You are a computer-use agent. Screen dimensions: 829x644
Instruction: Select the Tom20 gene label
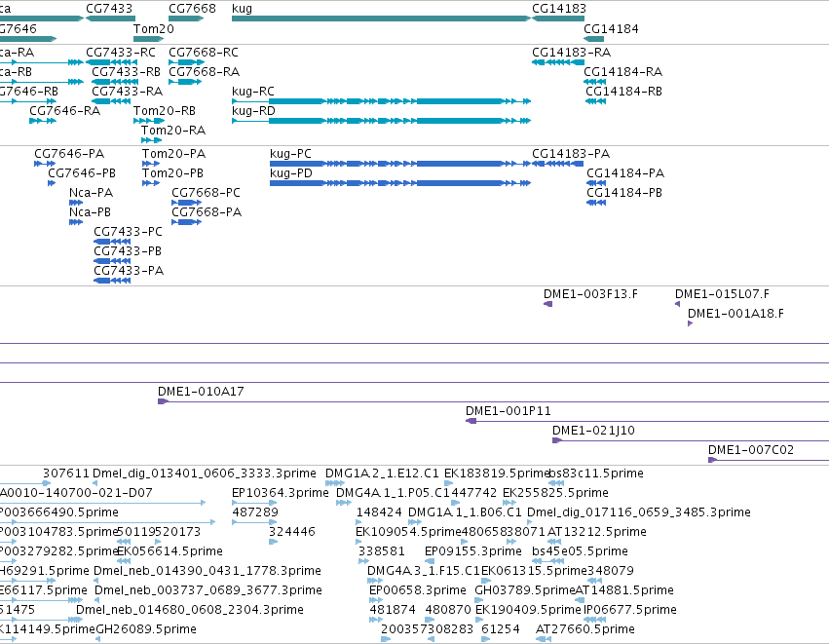(153, 28)
